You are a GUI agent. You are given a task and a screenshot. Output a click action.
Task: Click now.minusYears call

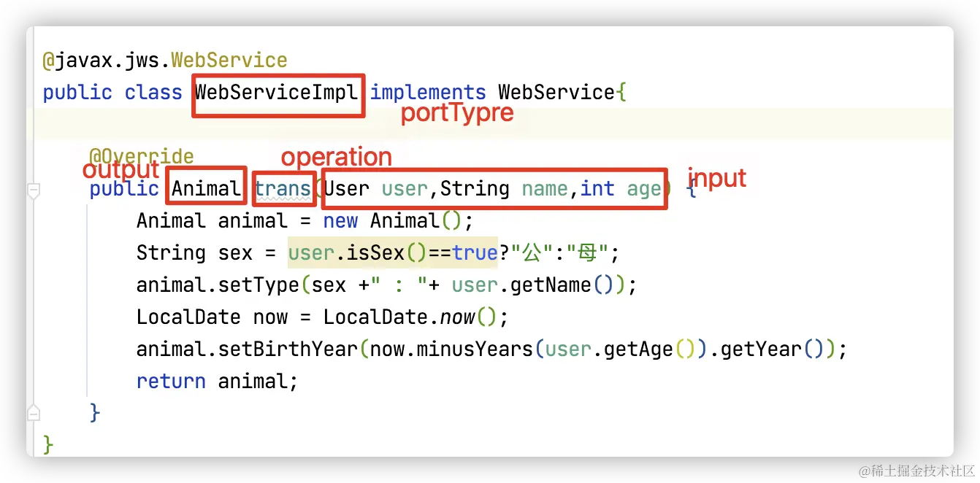[x=451, y=349]
